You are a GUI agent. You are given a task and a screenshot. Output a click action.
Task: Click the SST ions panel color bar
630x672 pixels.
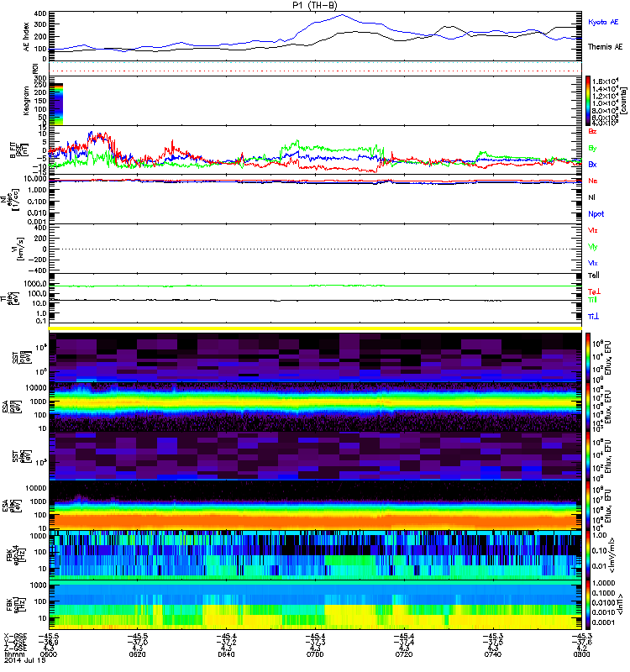(588, 358)
